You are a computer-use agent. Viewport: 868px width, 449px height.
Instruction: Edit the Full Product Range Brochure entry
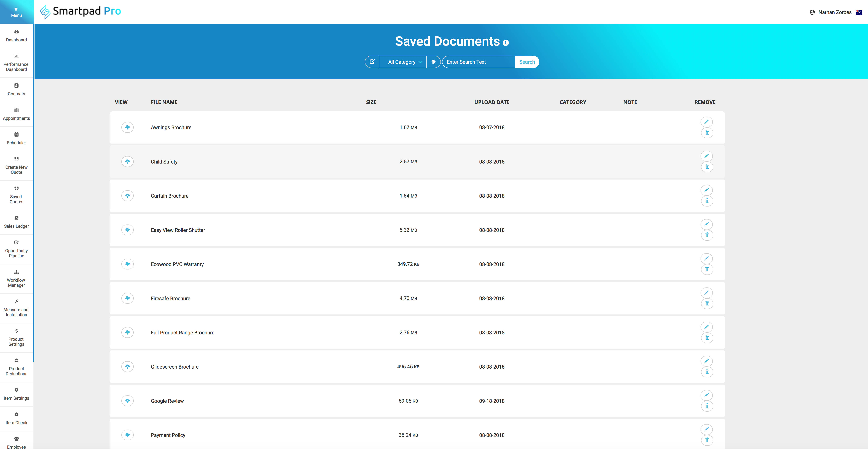tap(707, 327)
